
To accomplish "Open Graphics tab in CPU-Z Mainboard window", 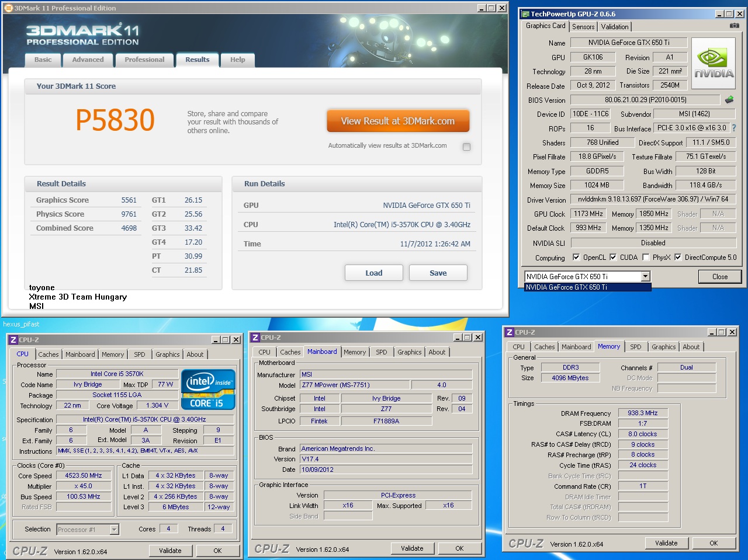I will pyautogui.click(x=410, y=352).
